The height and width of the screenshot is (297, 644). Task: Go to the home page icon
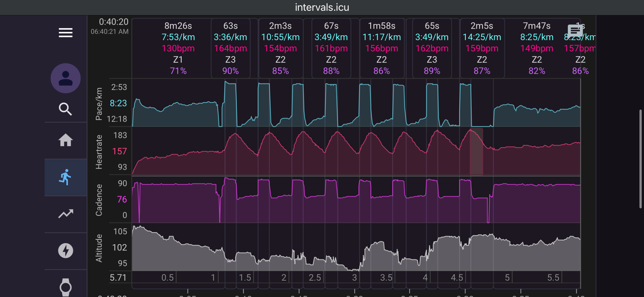tap(66, 140)
